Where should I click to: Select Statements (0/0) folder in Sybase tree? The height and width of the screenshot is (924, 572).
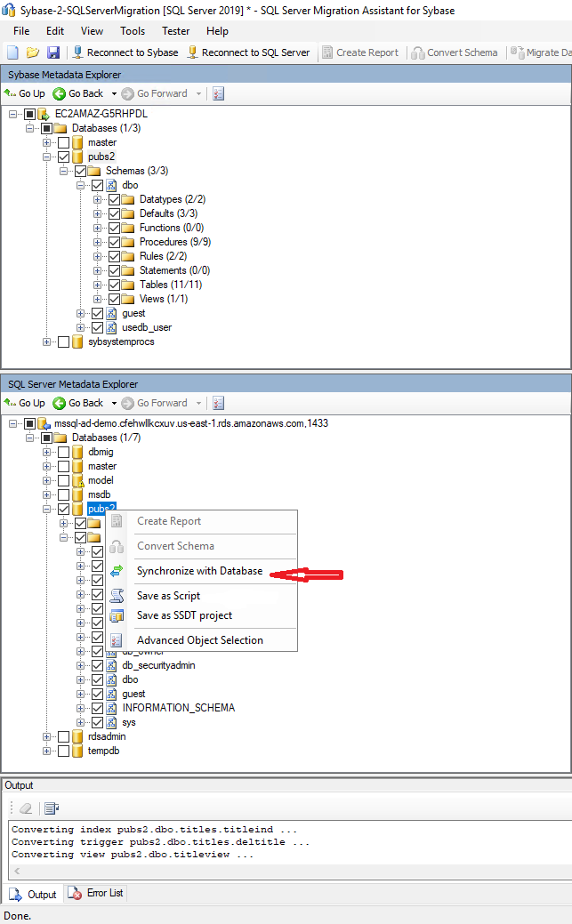tap(174, 270)
